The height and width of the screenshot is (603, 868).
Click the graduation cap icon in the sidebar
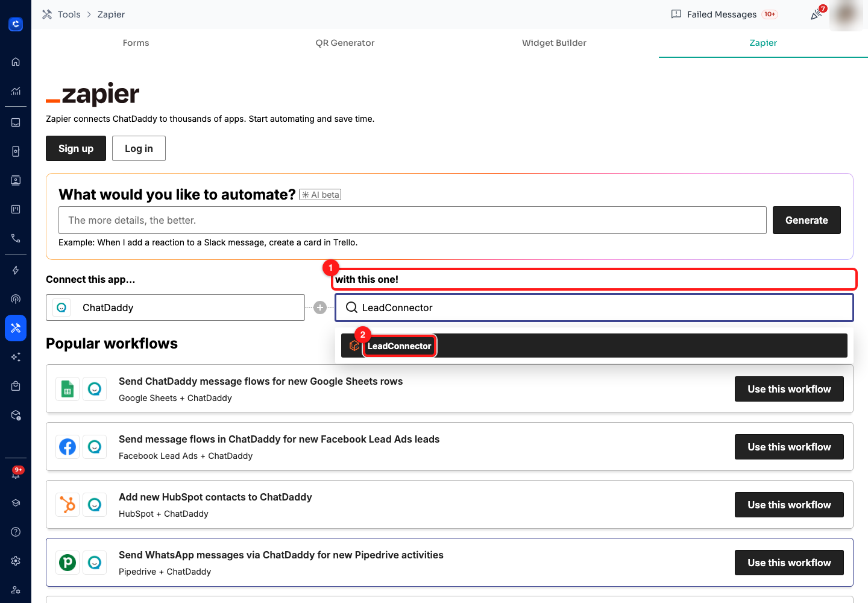16,503
